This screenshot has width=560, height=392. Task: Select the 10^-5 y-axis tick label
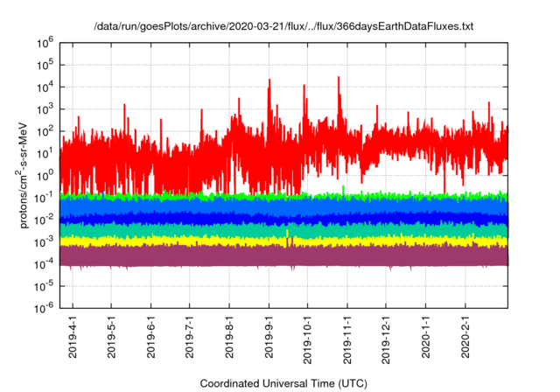click(44, 286)
